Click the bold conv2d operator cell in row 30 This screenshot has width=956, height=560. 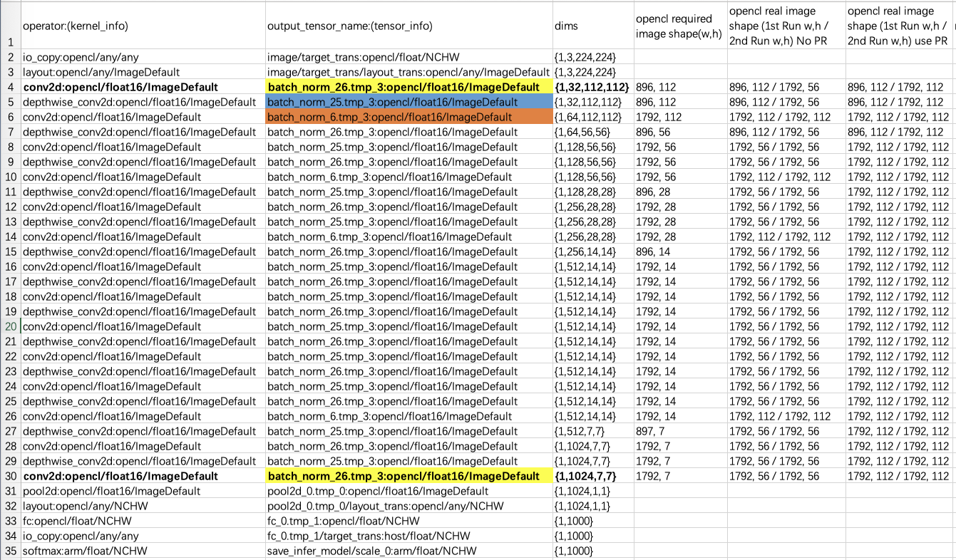pyautogui.click(x=143, y=476)
